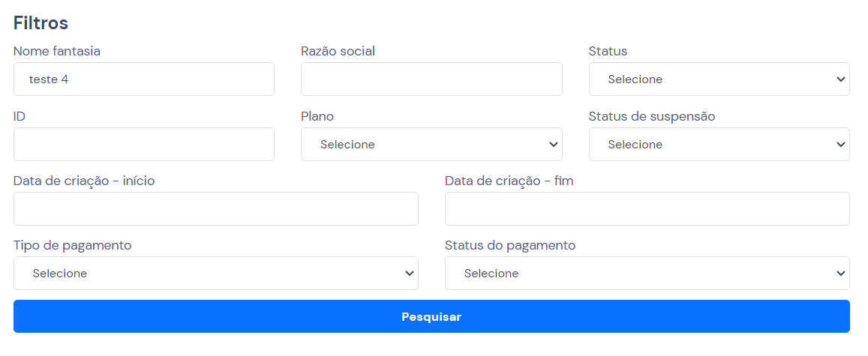This screenshot has width=868, height=356.
Task: Expand the Tipo de pagamento dropdown
Action: [x=215, y=274]
